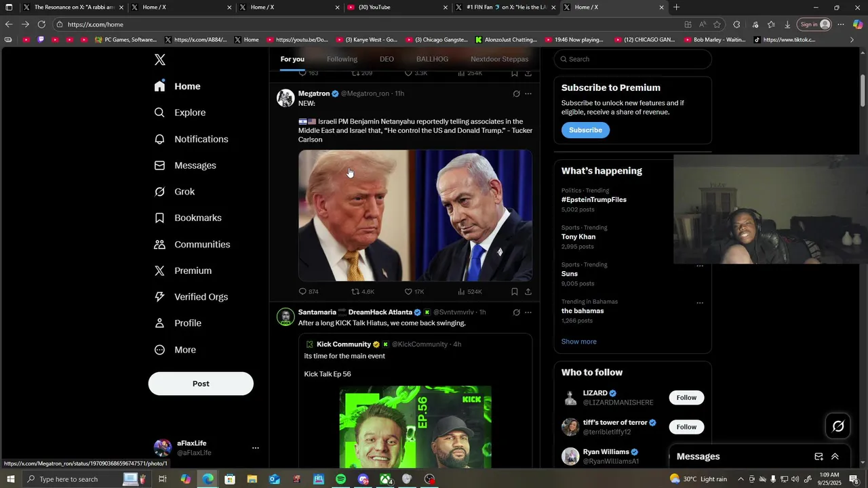The width and height of the screenshot is (868, 488).
Task: Switch to the Following tab
Action: coord(342,59)
